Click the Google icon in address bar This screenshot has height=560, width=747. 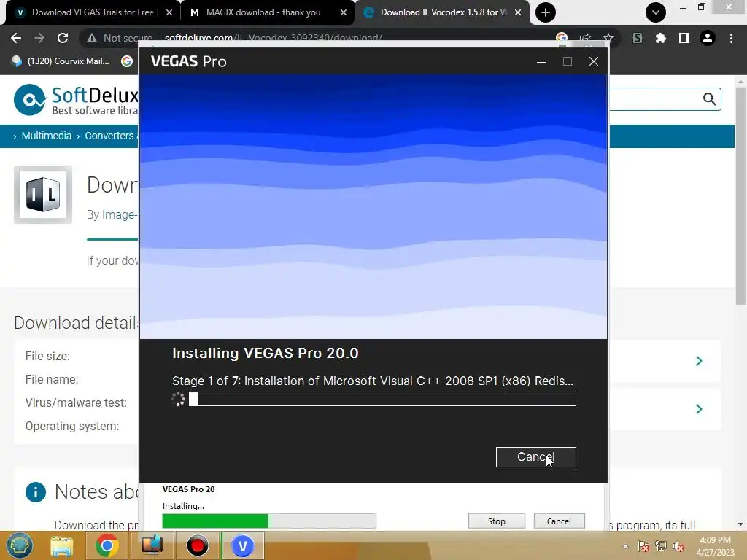point(562,38)
